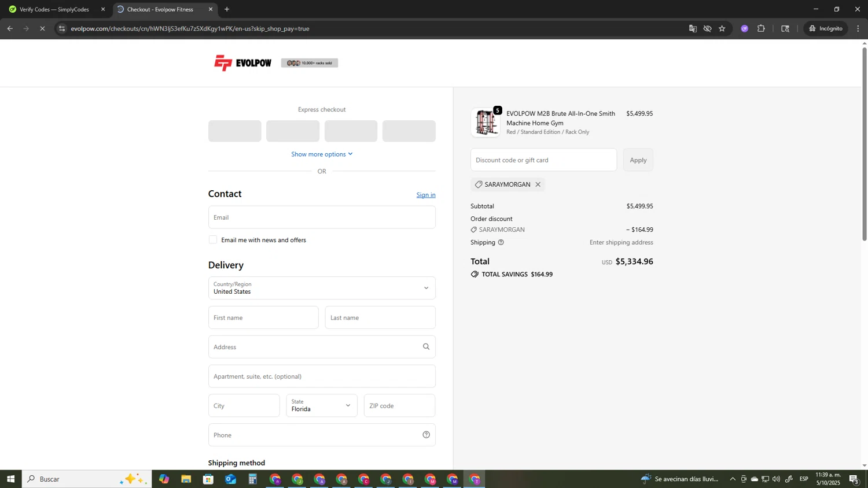
Task: Focus the Address field
Action: pos(322,347)
